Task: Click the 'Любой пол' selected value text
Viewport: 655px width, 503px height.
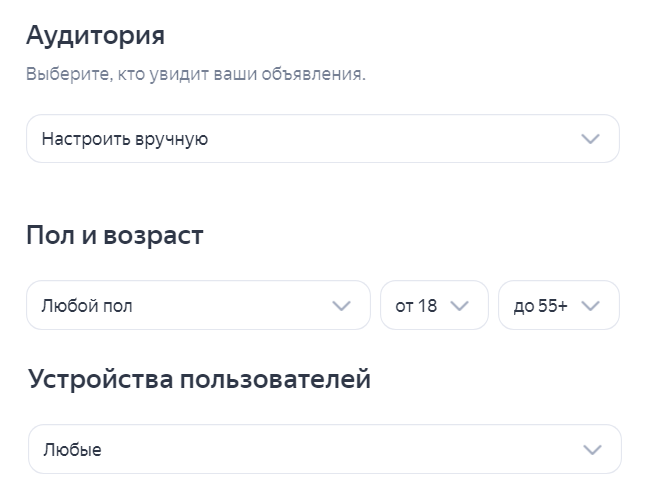Action: coord(87,306)
